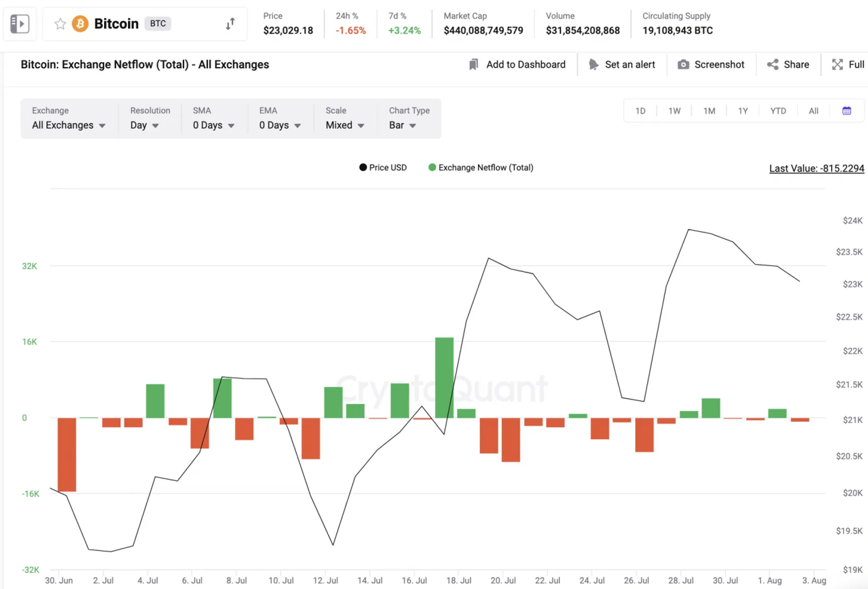
Task: Select the 1W time range
Action: pos(674,111)
